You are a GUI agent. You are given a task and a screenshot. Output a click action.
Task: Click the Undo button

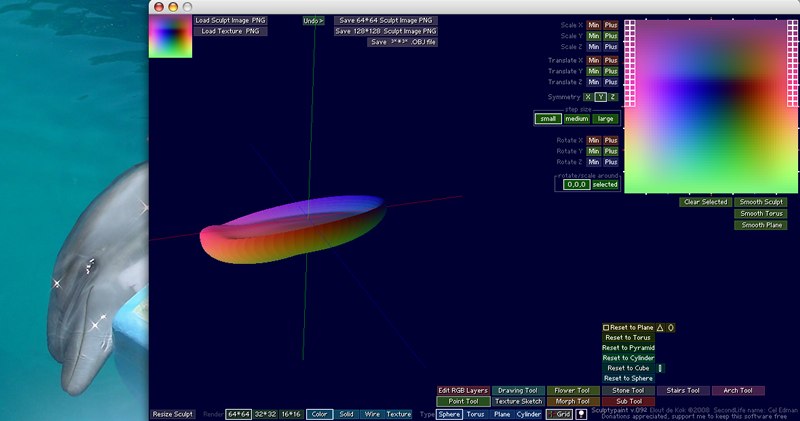313,21
